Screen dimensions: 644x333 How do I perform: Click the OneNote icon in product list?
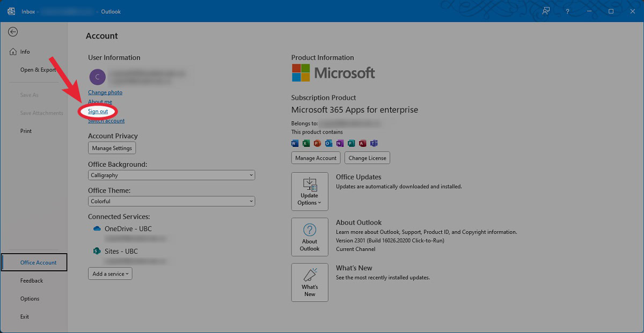(x=340, y=143)
